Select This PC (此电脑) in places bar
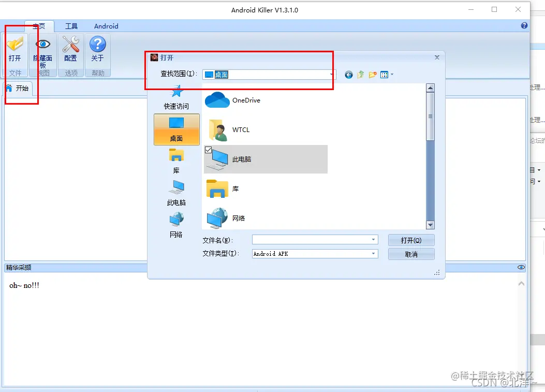The image size is (545, 392). [176, 193]
